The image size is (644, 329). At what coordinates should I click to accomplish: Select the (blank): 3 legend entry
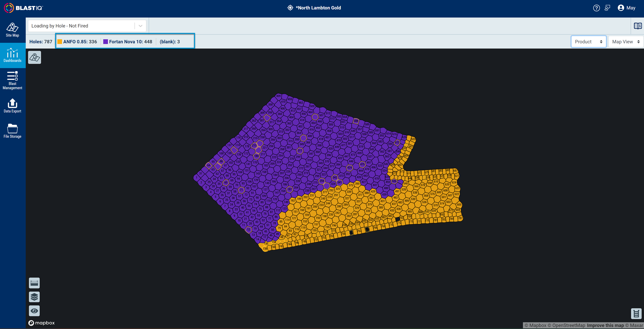(x=170, y=42)
